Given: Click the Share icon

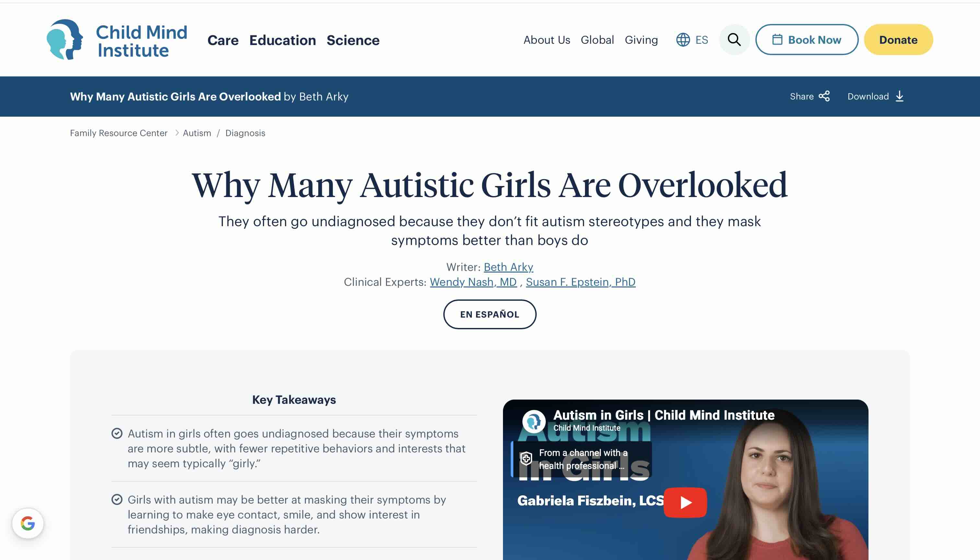Looking at the screenshot, I should [824, 96].
